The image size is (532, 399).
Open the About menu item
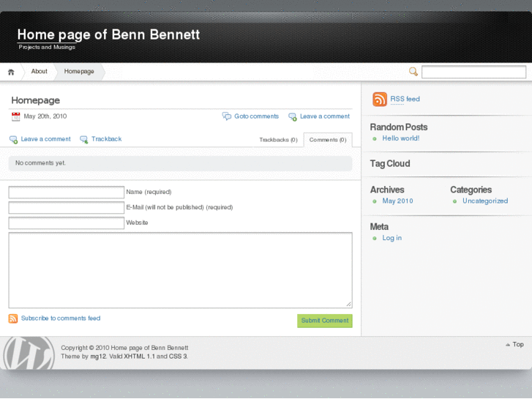[x=39, y=72]
